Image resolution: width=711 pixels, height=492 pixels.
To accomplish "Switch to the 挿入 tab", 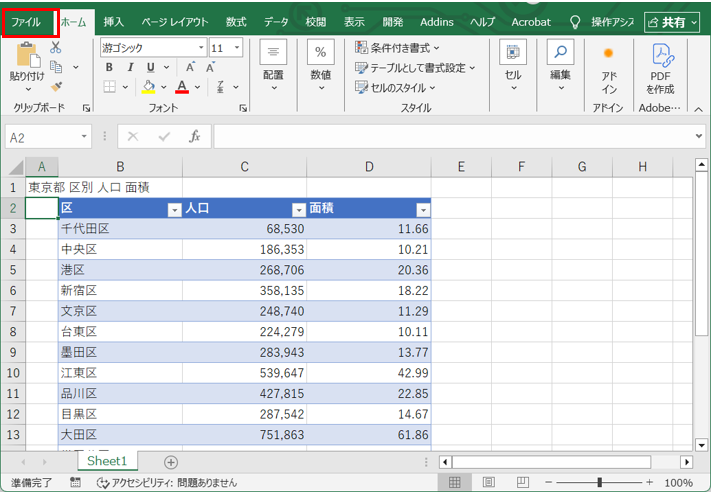I will (x=113, y=22).
